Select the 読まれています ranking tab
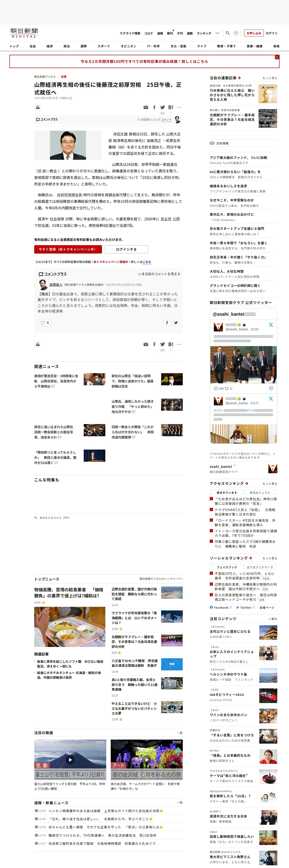The image size is (289, 868). click(227, 493)
